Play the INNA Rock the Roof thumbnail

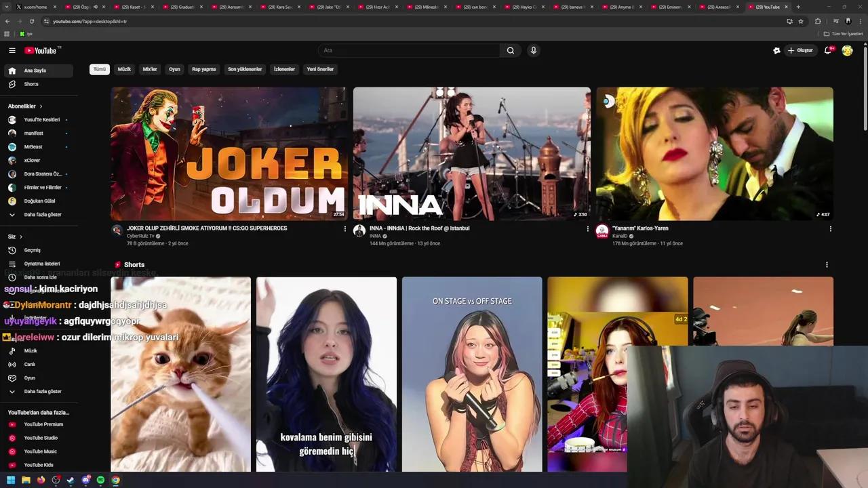471,153
